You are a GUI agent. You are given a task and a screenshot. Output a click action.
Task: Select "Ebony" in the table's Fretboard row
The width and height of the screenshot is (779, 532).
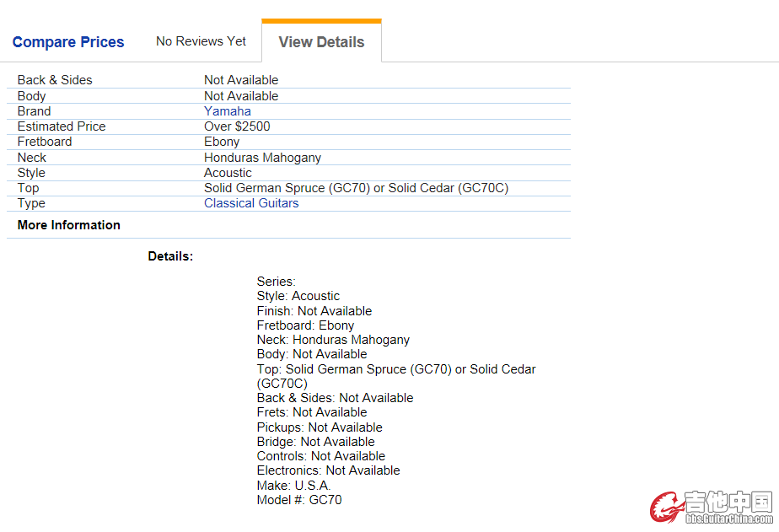click(x=222, y=142)
